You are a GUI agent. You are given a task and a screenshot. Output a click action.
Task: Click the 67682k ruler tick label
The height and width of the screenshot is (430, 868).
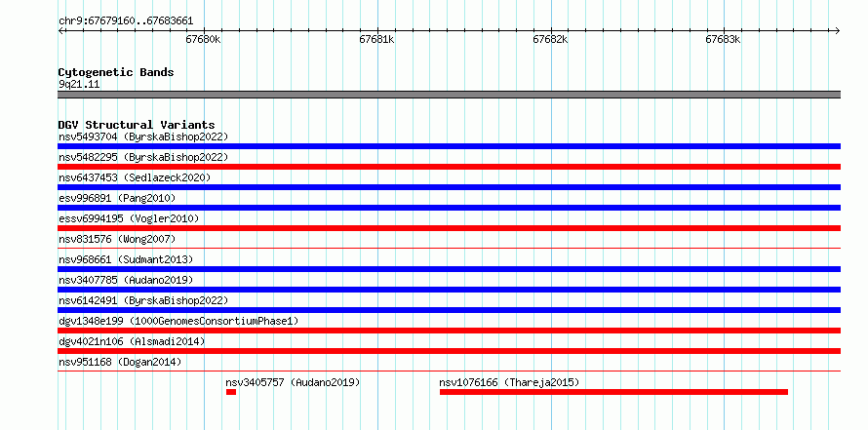click(550, 39)
